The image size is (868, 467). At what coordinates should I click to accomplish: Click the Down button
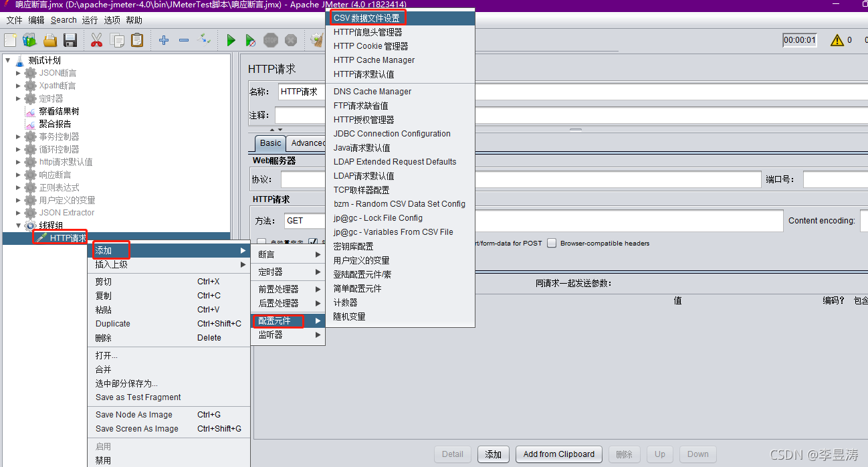point(698,454)
